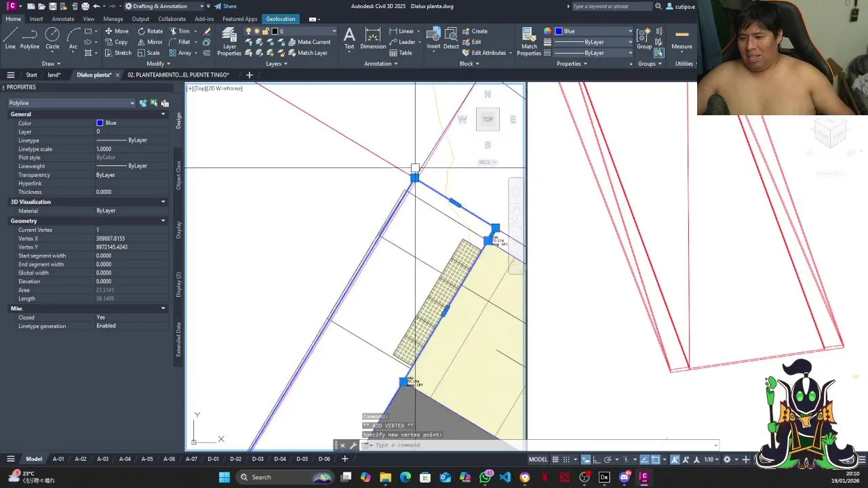Click Edit Attributes button
Viewport: 868px width, 488px height.
[488, 53]
